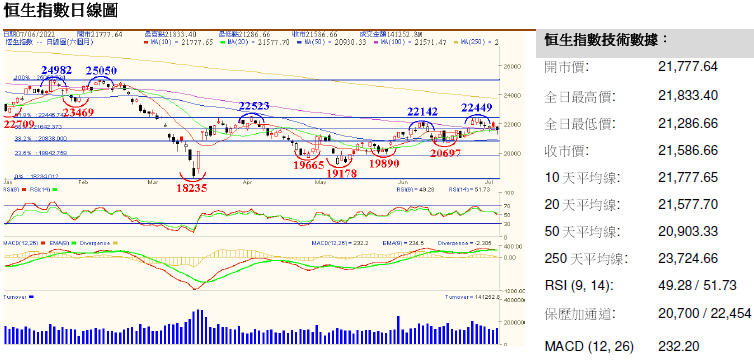Click the 22449 latest peak label

tap(477, 106)
